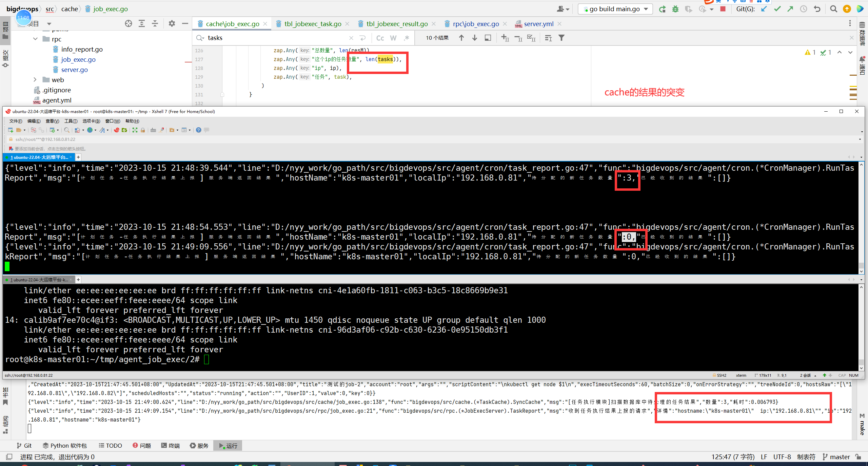Click the Git update project arrow
The width and height of the screenshot is (868, 466).
pos(764,9)
